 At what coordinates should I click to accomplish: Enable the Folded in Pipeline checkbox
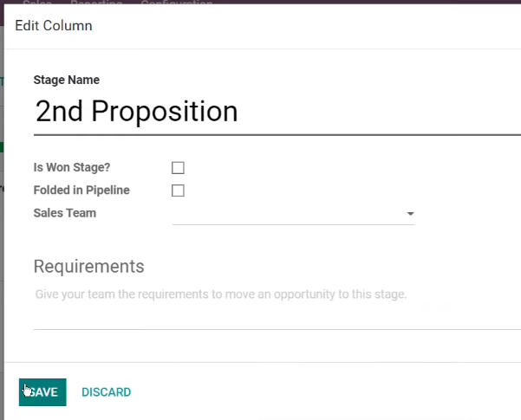[x=178, y=191]
